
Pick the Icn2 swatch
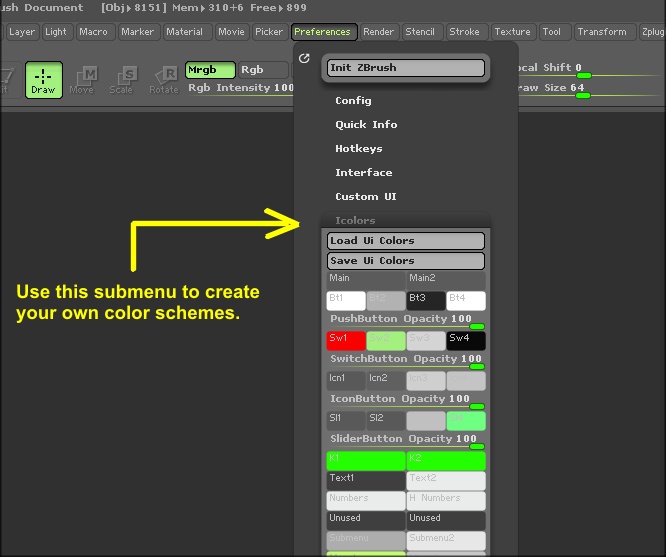pos(386,381)
